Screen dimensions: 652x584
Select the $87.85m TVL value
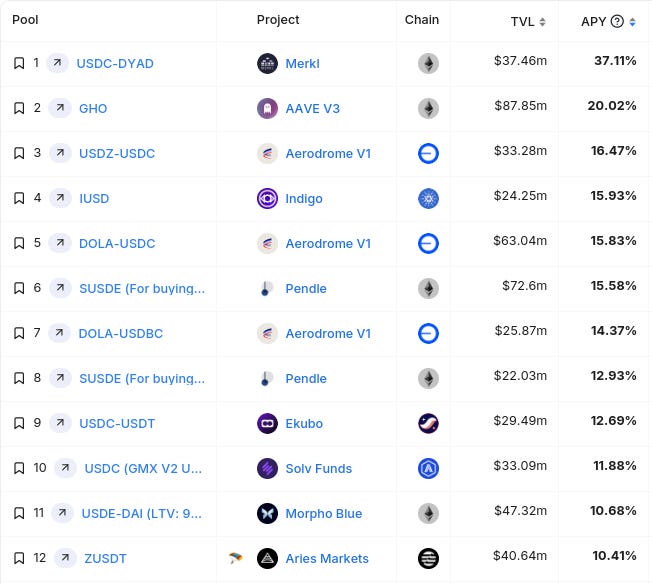pyautogui.click(x=520, y=106)
